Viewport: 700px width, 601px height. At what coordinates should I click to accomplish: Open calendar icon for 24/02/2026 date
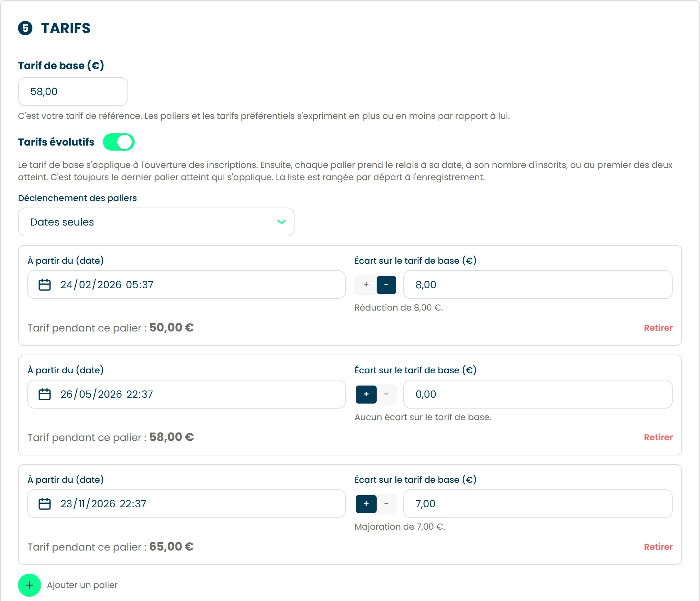(45, 285)
